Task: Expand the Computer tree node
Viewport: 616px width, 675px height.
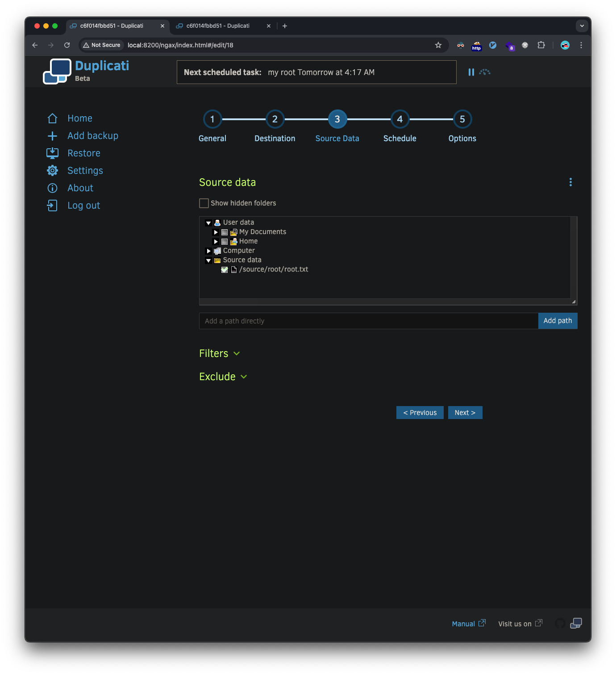Action: (208, 251)
